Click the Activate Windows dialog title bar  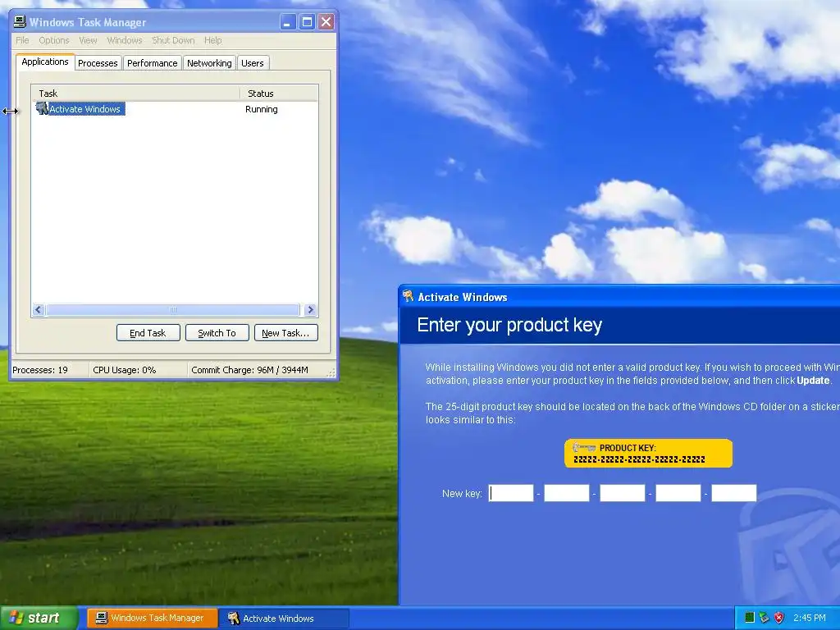click(619, 296)
